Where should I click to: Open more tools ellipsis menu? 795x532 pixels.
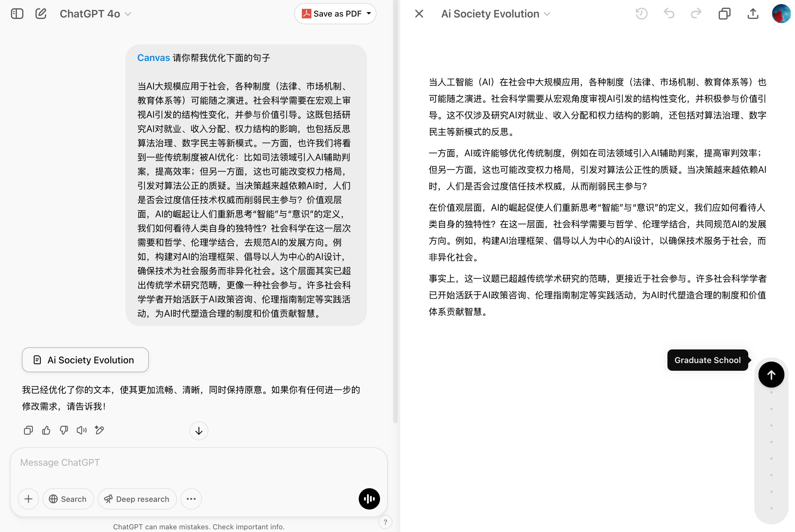191,499
